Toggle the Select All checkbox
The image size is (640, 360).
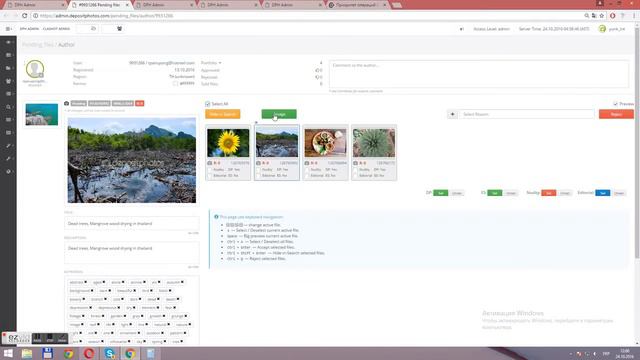[208, 104]
